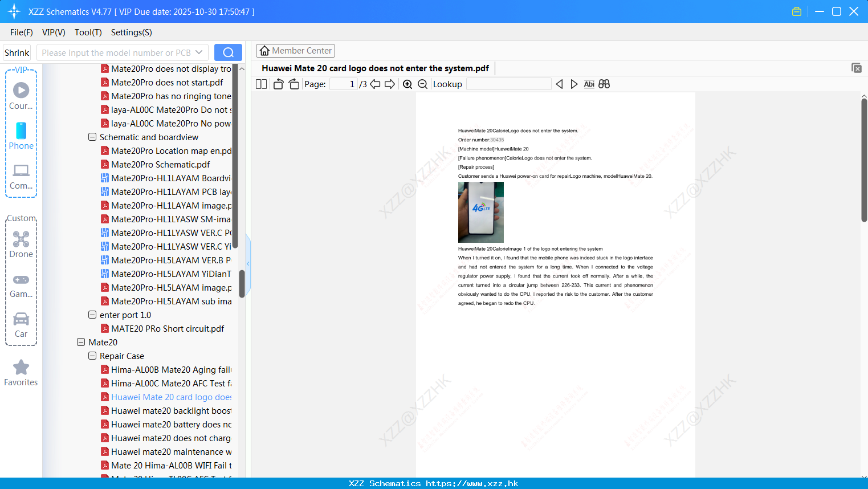Open Mate20Pro does not start.pdf
The image size is (868, 489).
(162, 82)
